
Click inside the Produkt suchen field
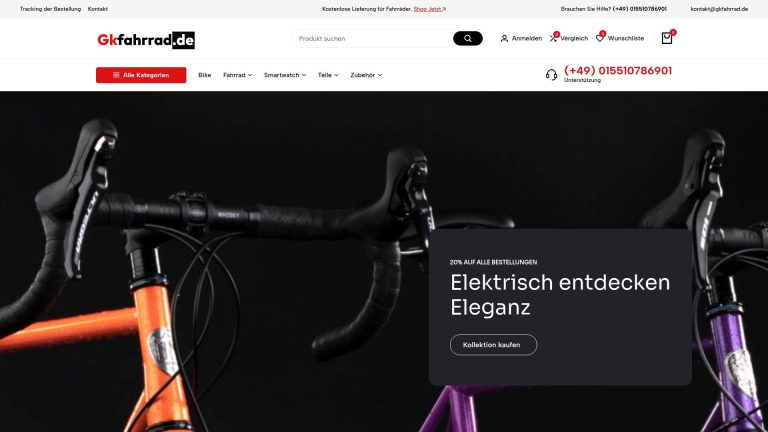[372, 38]
